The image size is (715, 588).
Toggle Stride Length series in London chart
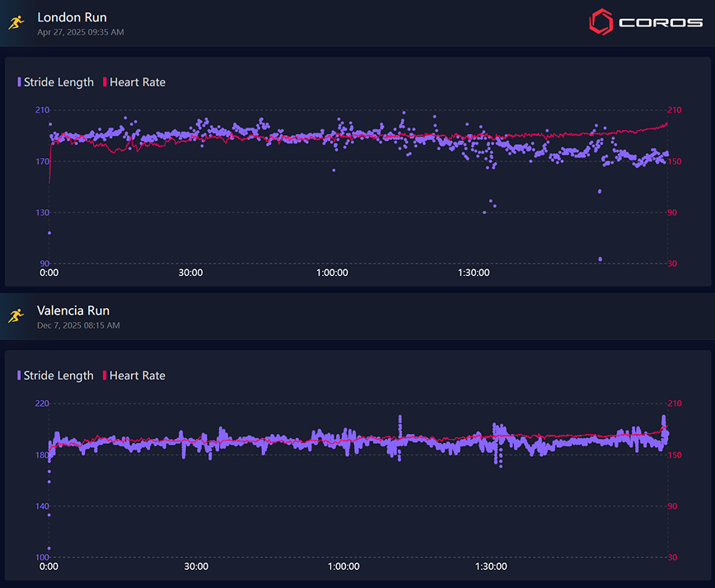click(x=58, y=82)
